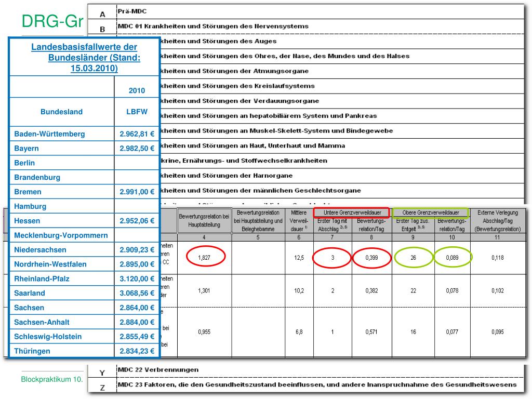Click the Bayern value 2.982,50 €
Image resolution: width=532 pixels, height=399 pixels.
click(137, 148)
